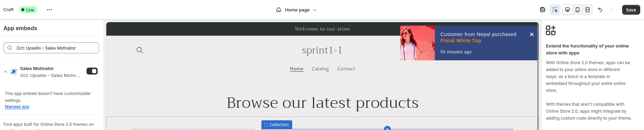Open the Home menu item in preview
This screenshot has width=644, height=130.
[x=296, y=69]
